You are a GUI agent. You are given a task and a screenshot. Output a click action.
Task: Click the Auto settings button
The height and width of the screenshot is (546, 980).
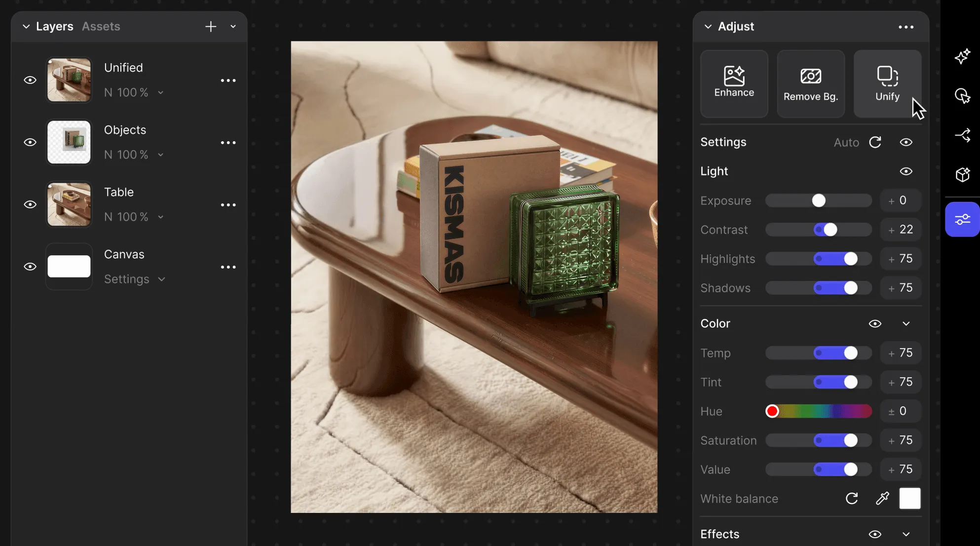pos(846,143)
